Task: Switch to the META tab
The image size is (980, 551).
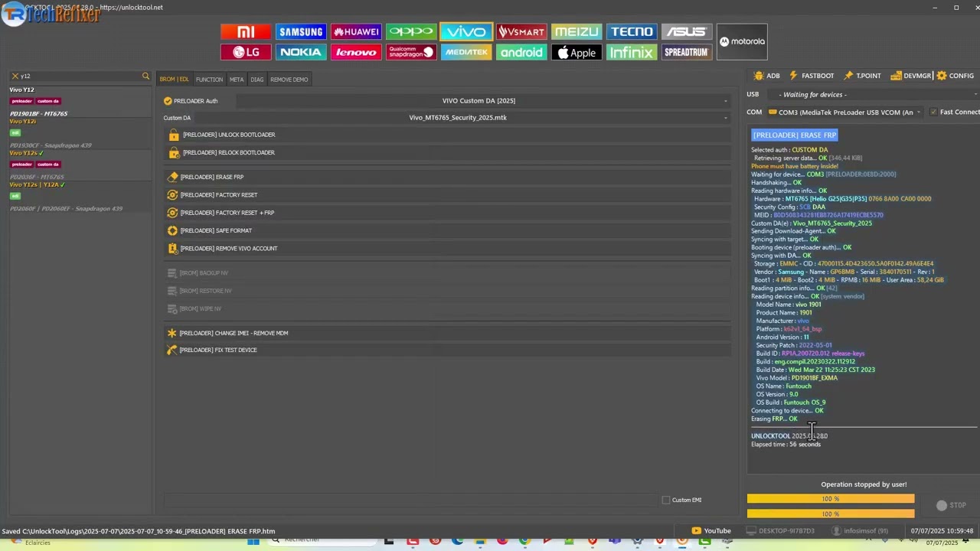Action: tap(237, 80)
